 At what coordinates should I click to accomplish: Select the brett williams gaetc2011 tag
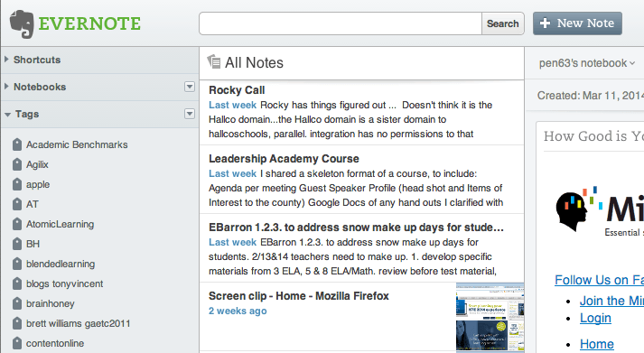pyautogui.click(x=78, y=323)
